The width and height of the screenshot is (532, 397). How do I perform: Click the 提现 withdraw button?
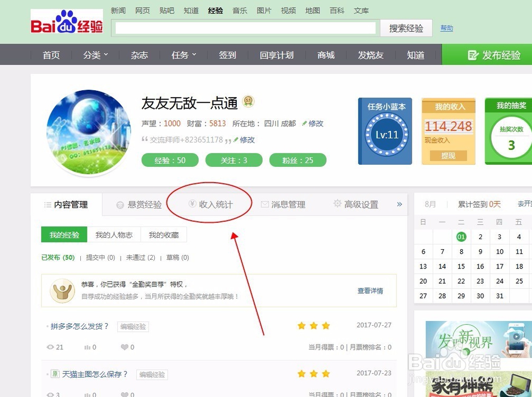pos(448,156)
